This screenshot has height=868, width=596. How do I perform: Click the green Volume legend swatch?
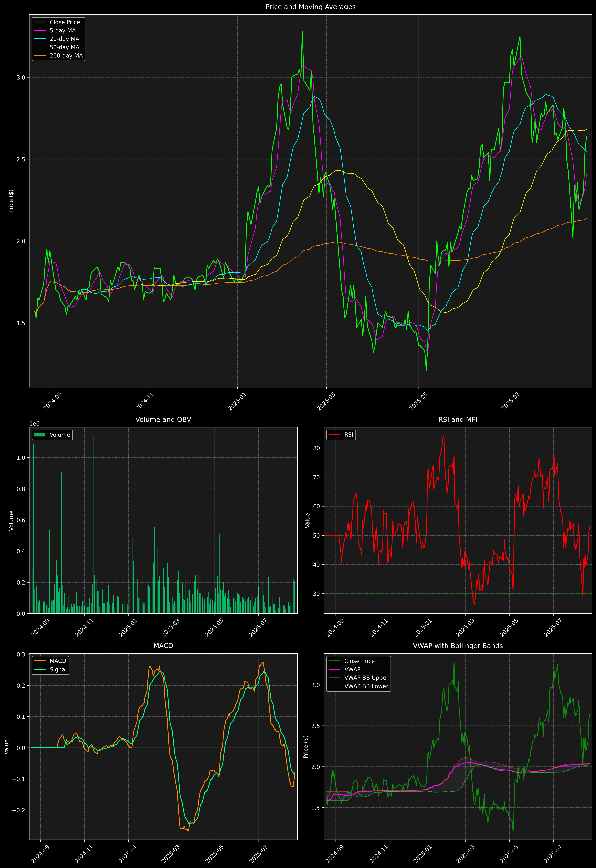point(40,435)
